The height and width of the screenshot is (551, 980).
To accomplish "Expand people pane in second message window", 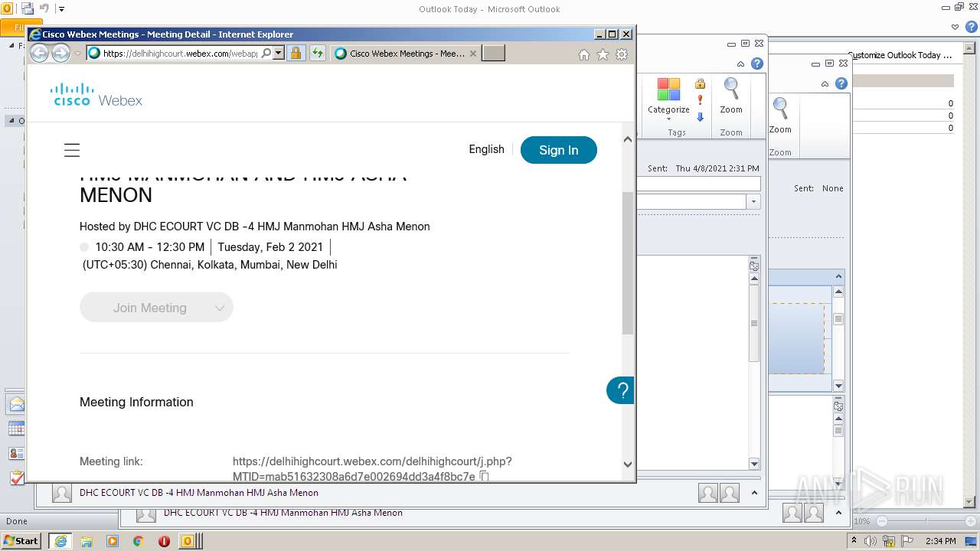I will (x=838, y=513).
